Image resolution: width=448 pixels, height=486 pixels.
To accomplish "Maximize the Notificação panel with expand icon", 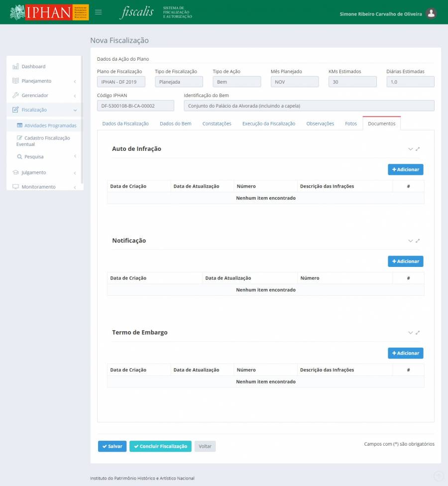I will point(418,241).
